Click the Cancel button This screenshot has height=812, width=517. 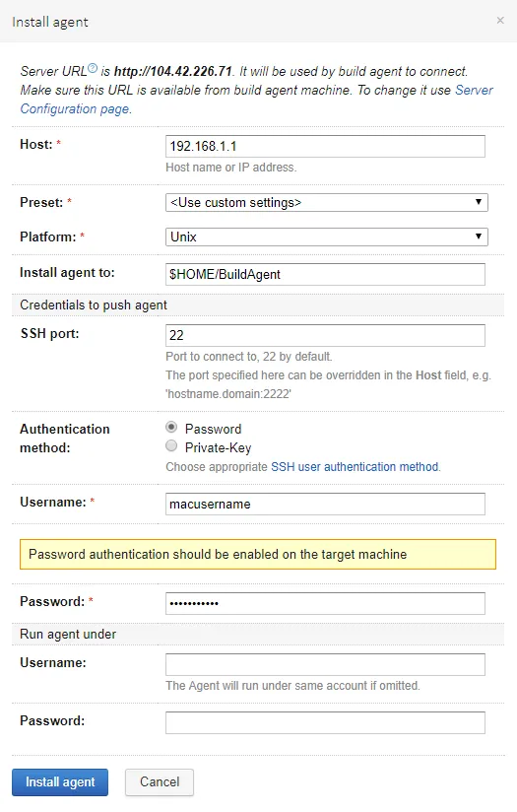pyautogui.click(x=160, y=782)
